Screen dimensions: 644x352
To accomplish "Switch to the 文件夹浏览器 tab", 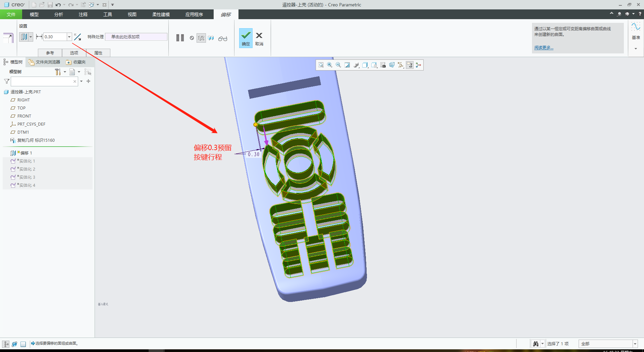I will pos(44,62).
